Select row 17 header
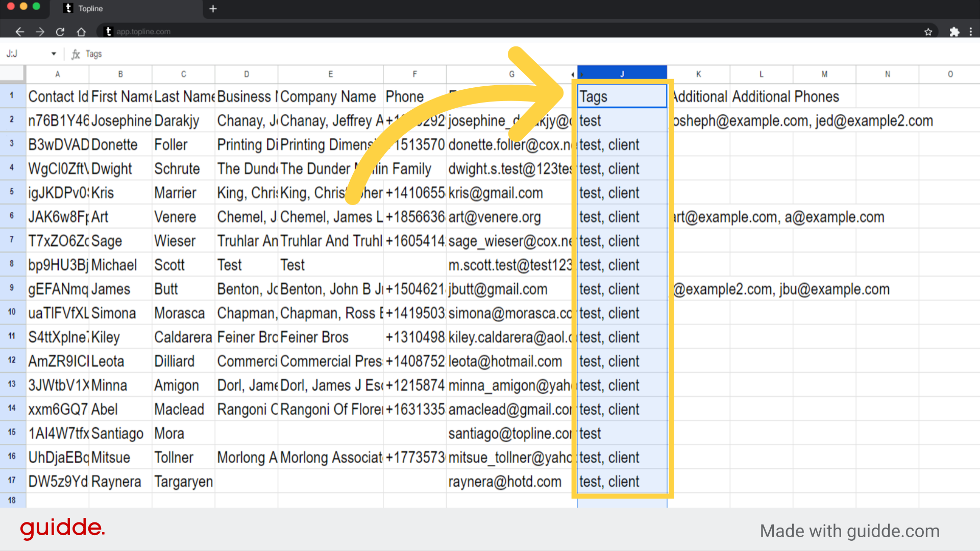 (12, 480)
